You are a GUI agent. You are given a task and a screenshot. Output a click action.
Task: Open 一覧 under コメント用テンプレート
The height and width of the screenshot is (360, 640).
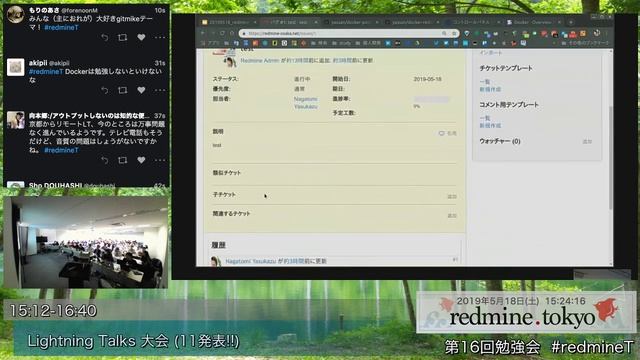pyautogui.click(x=484, y=118)
